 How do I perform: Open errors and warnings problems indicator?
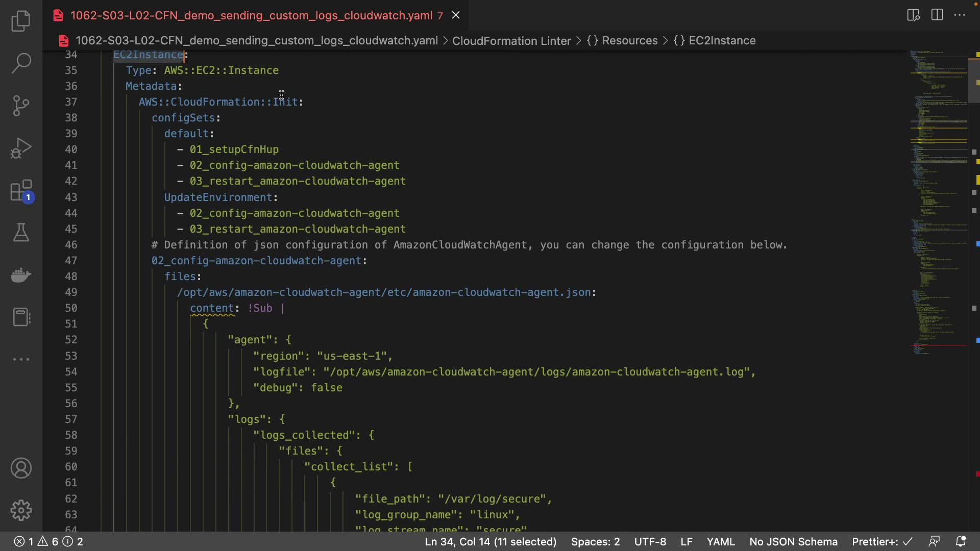tap(48, 541)
